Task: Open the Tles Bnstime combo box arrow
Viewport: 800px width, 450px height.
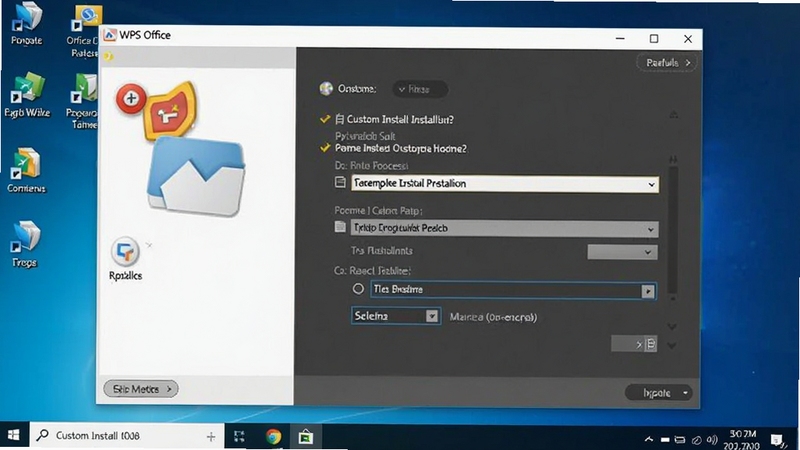Action: (x=648, y=291)
